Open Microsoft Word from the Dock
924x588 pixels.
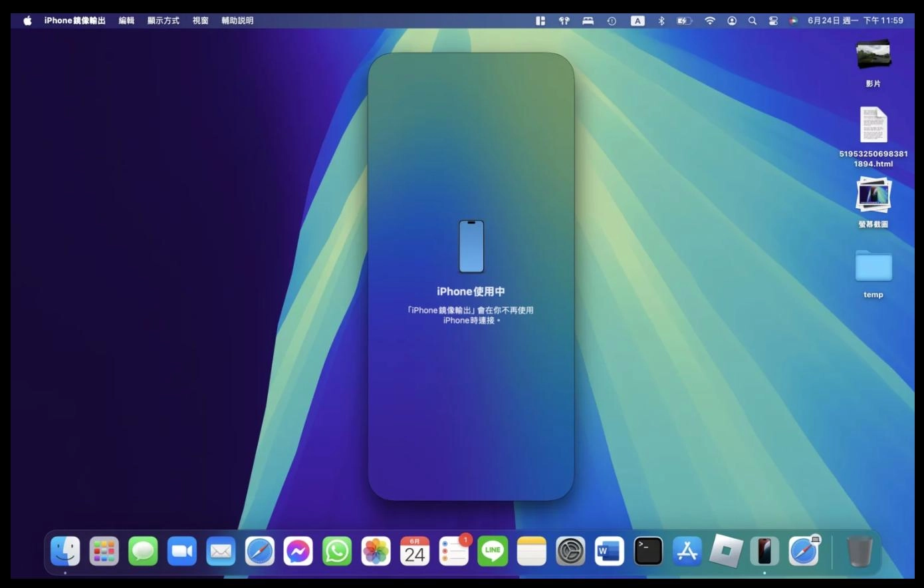[x=610, y=551]
